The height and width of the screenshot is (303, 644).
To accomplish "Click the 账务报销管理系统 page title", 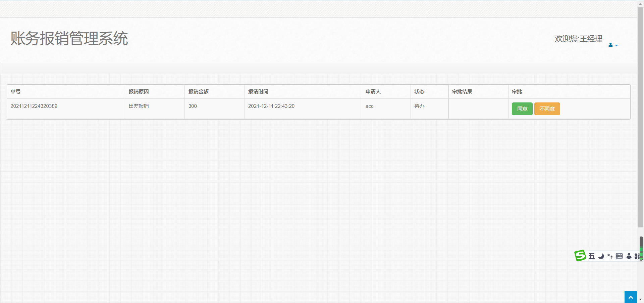I will (69, 38).
